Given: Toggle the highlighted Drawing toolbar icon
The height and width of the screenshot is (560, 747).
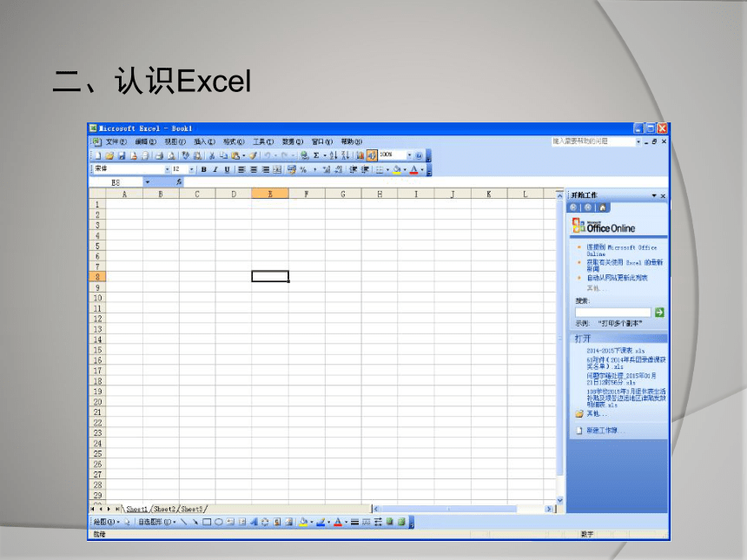Looking at the screenshot, I should click(x=372, y=155).
